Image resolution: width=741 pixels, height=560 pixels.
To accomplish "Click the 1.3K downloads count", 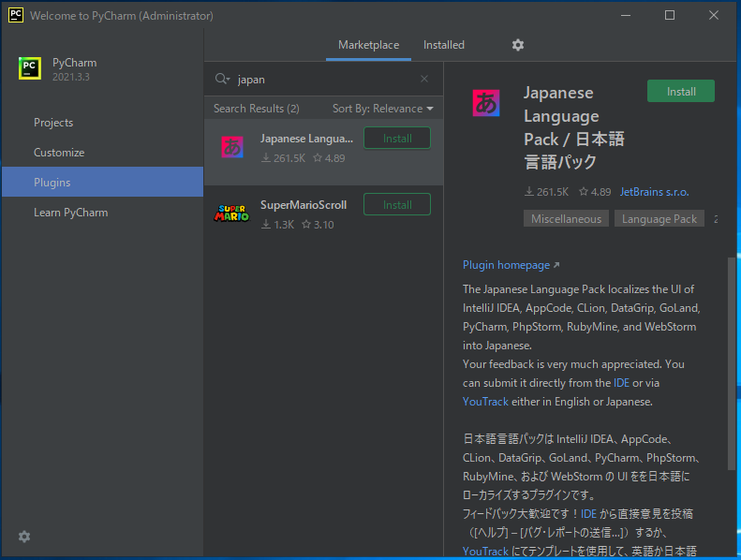I will tap(278, 225).
